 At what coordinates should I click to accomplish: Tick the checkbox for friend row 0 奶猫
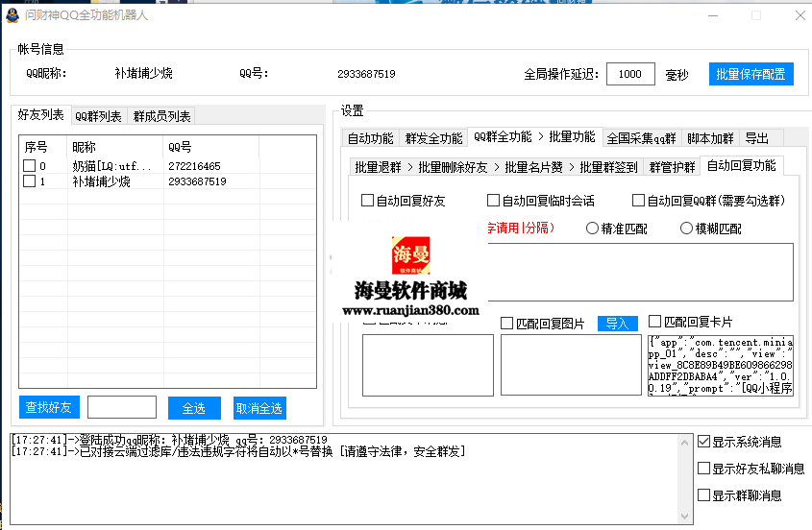point(30,165)
